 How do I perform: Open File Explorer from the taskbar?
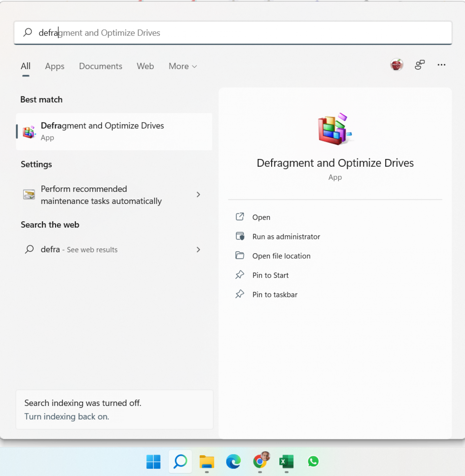(207, 462)
